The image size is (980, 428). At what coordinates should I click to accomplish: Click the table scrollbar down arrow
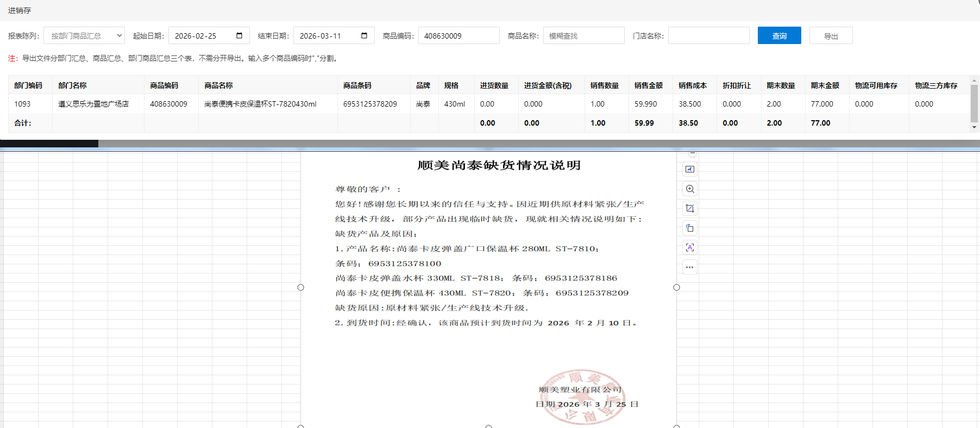coord(974,127)
